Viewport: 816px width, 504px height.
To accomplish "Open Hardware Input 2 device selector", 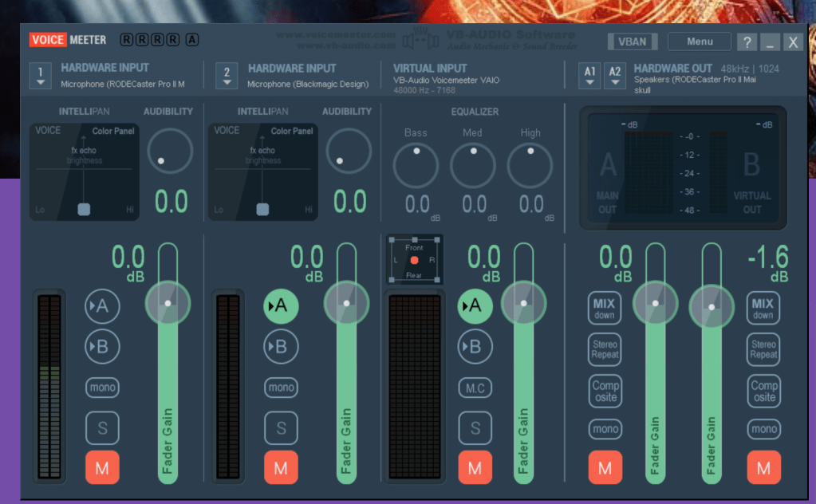I will (x=227, y=76).
